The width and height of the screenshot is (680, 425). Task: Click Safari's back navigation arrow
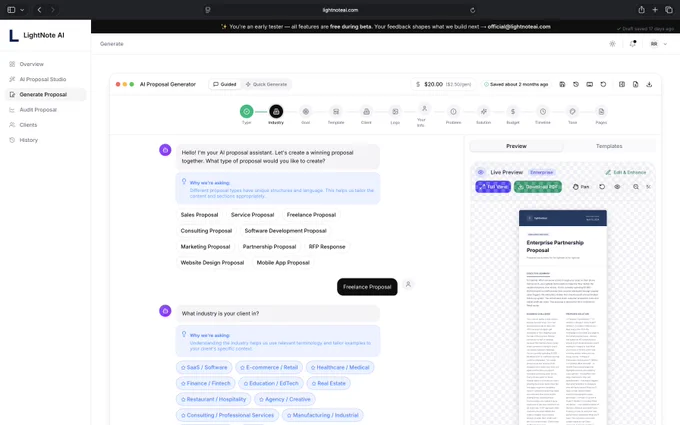(39, 10)
